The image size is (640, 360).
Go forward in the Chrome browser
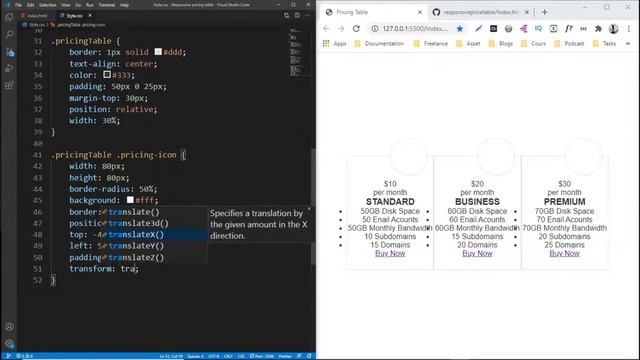point(341,29)
